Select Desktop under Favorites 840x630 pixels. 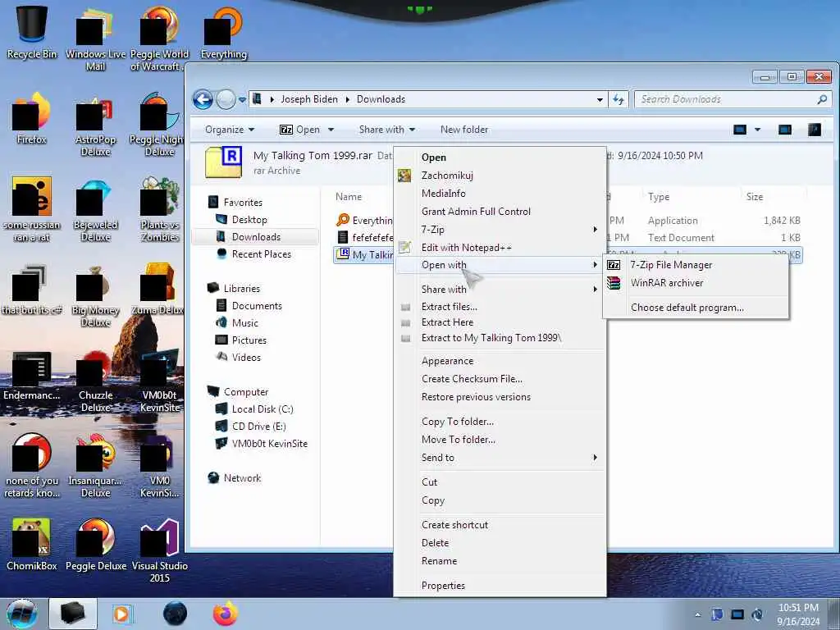[x=249, y=220]
